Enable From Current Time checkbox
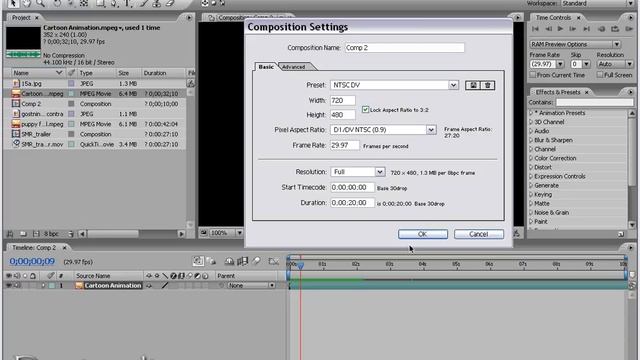Viewport: 640px width, 360px height. (x=533, y=75)
